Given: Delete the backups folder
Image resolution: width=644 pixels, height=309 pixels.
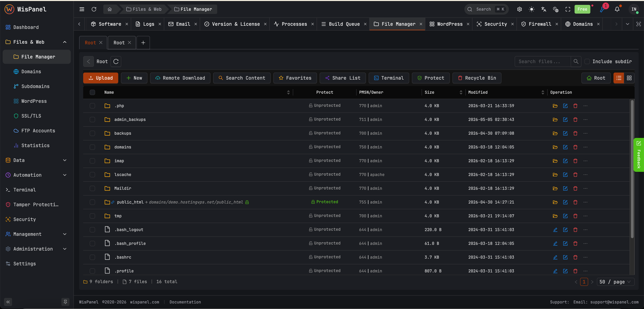Looking at the screenshot, I should click(575, 133).
